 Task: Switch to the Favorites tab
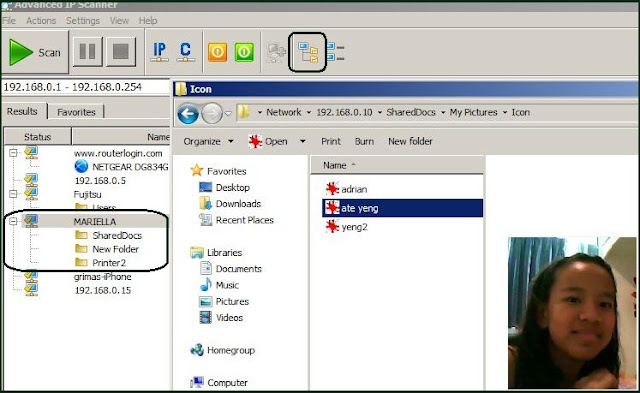76,112
